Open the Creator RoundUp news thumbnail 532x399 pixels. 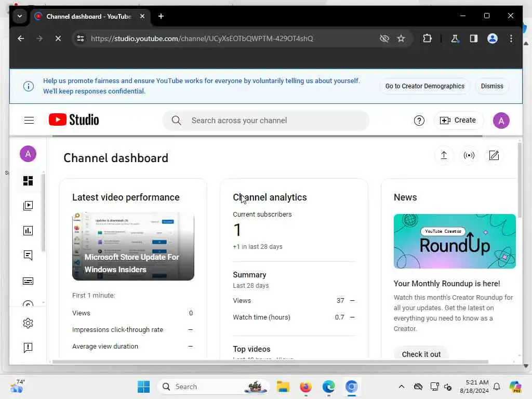(x=454, y=241)
